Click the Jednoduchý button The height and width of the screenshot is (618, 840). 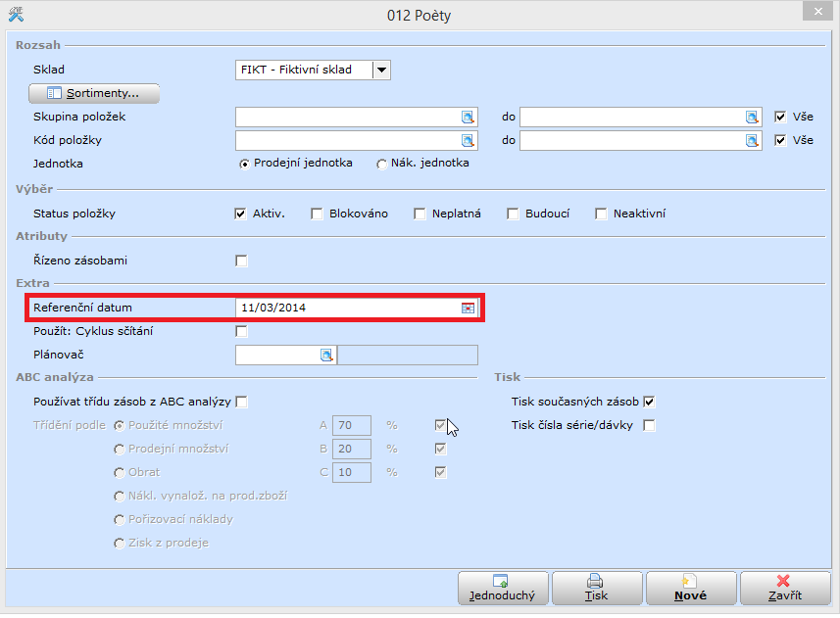pyautogui.click(x=503, y=588)
